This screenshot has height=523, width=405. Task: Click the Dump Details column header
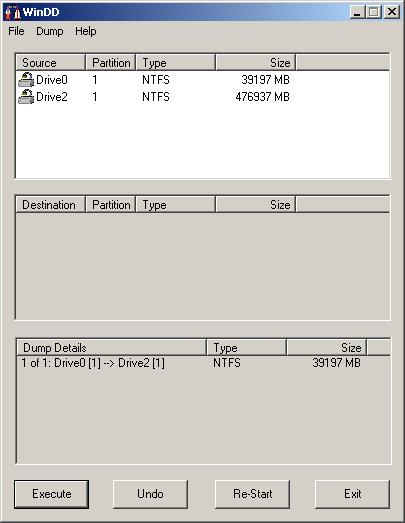pos(111,348)
